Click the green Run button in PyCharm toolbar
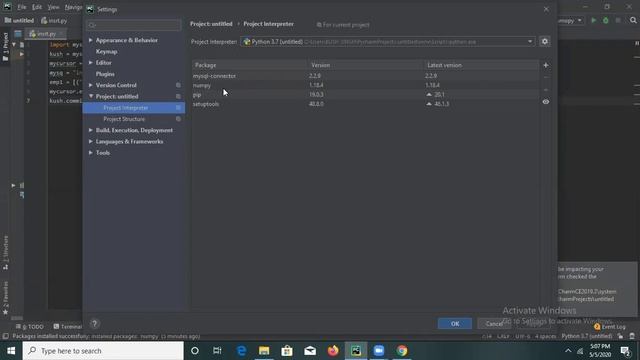Viewport: 640px width, 360px height. coord(593,20)
